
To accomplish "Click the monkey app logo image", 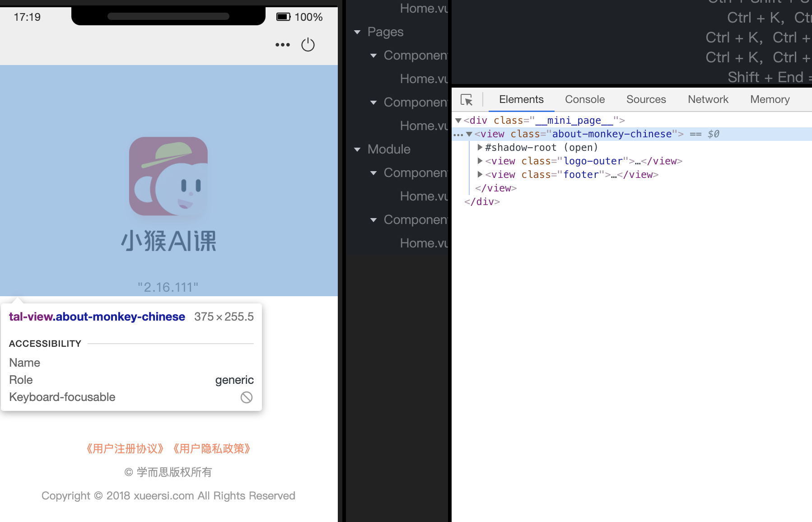I will coord(168,176).
